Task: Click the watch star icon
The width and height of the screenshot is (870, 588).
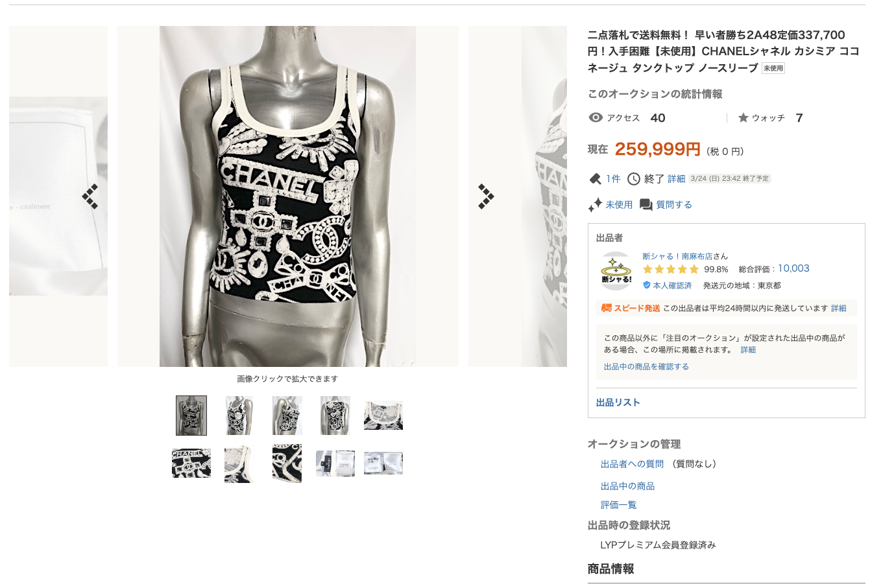Action: 743,117
